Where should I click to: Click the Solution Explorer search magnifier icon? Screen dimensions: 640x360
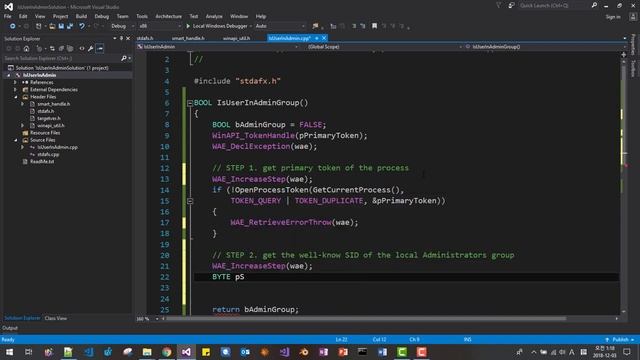point(124,58)
